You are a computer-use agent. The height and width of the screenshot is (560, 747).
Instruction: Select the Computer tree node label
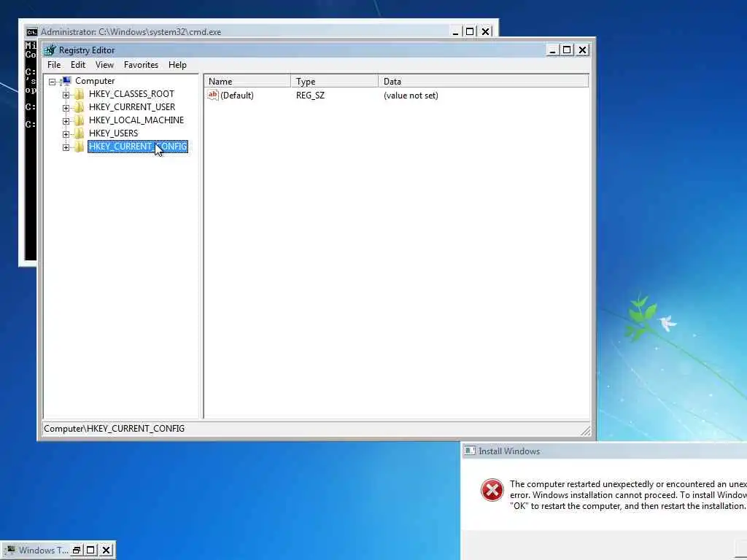click(x=95, y=81)
